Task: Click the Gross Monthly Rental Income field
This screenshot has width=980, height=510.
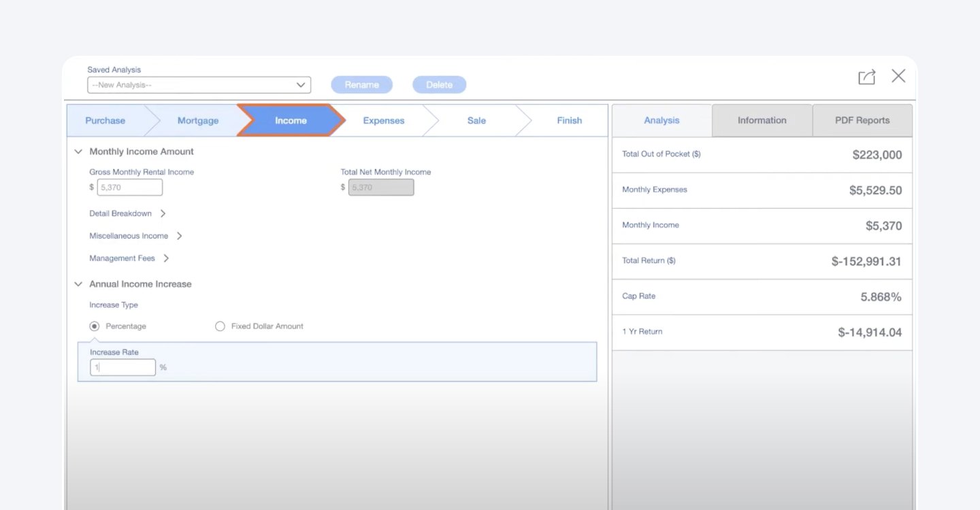Action: point(130,188)
